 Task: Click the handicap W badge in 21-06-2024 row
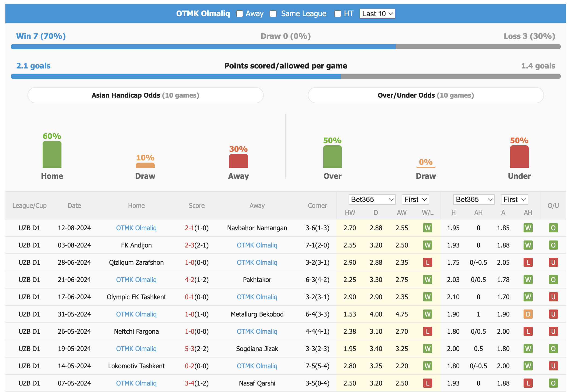point(528,280)
